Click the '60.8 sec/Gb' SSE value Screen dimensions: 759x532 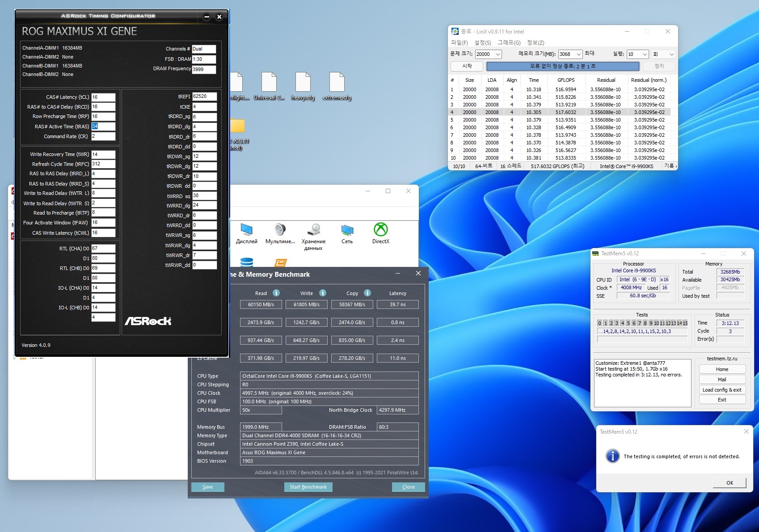[643, 296]
